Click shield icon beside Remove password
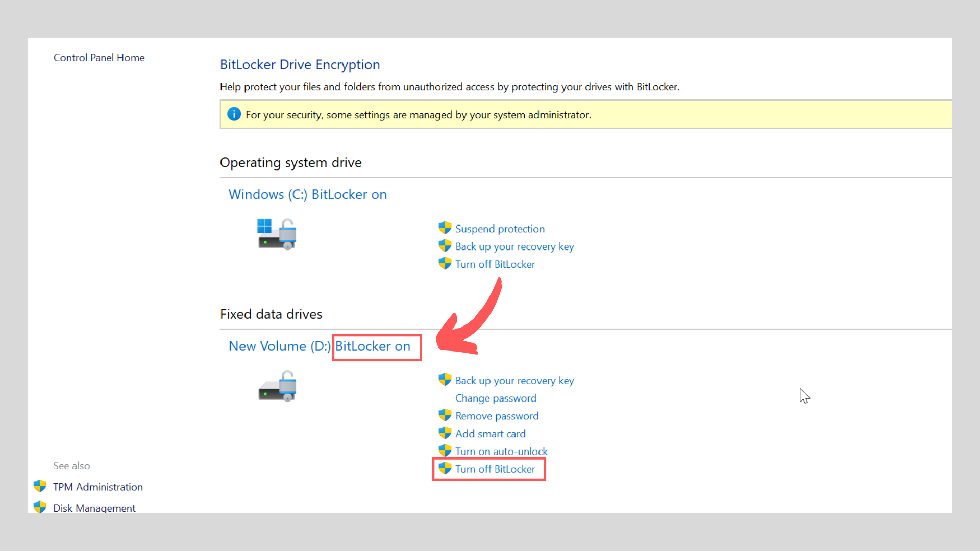Viewport: 980px width, 551px height. [x=445, y=415]
